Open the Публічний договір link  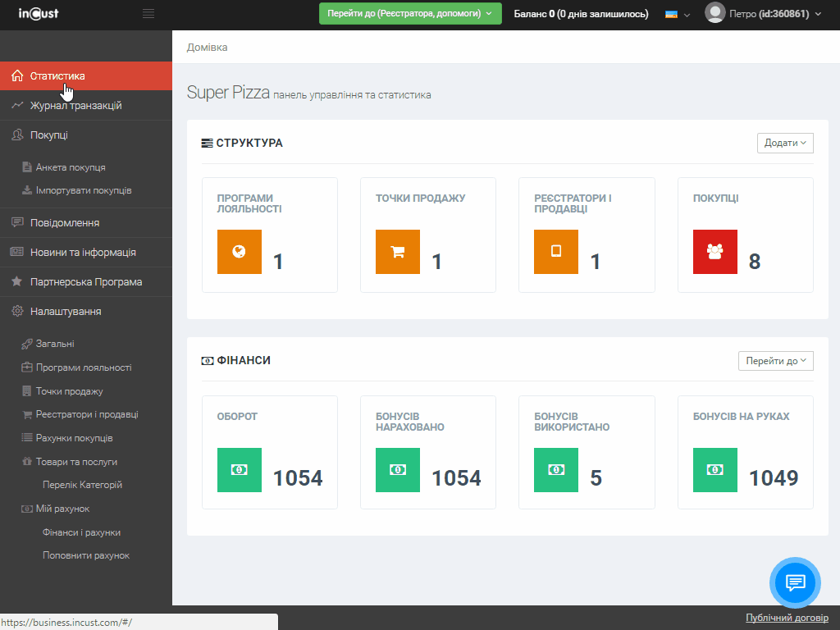pyautogui.click(x=787, y=618)
